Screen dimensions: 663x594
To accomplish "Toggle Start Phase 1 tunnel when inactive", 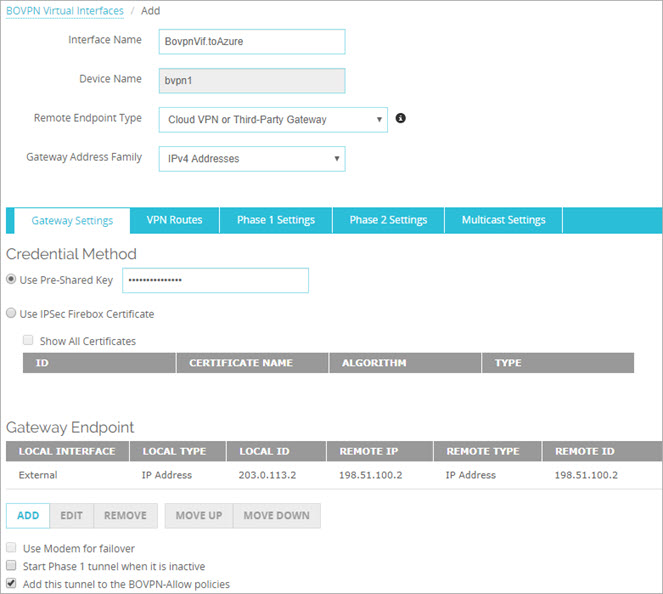I will 11,566.
